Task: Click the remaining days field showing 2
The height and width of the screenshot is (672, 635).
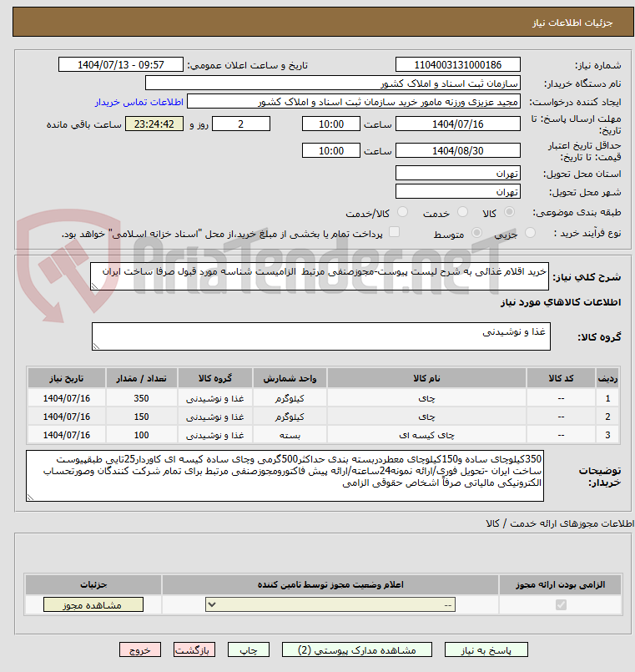Action: tap(241, 124)
